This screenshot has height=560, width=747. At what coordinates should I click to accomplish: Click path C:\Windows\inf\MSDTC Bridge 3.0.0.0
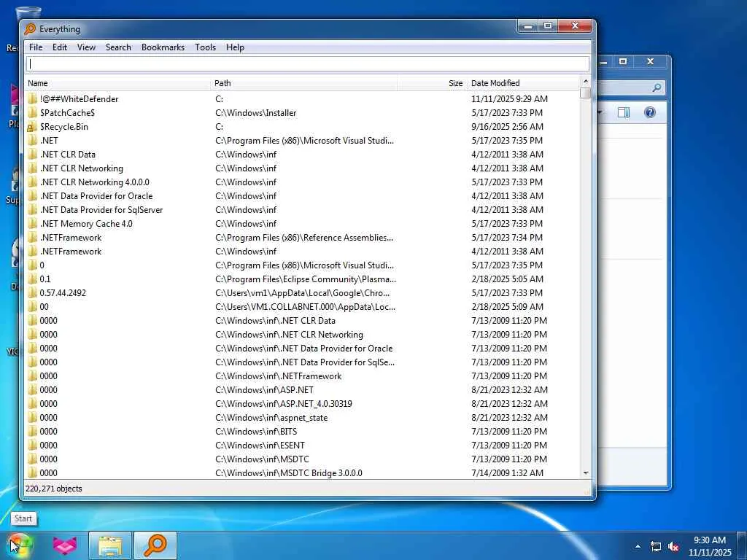[289, 472]
